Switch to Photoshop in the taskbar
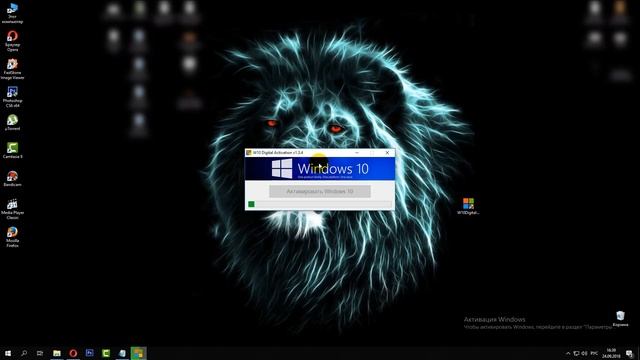 89,353
